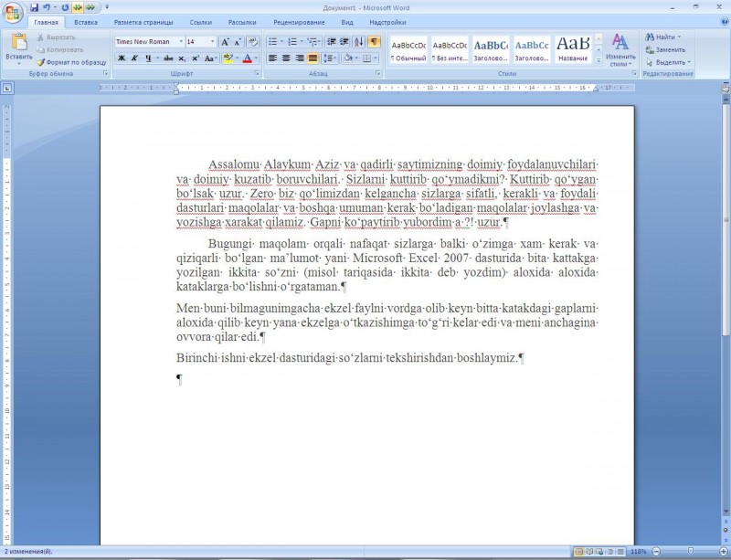731x560 pixels.
Task: Apply red font color
Action: pyautogui.click(x=247, y=58)
